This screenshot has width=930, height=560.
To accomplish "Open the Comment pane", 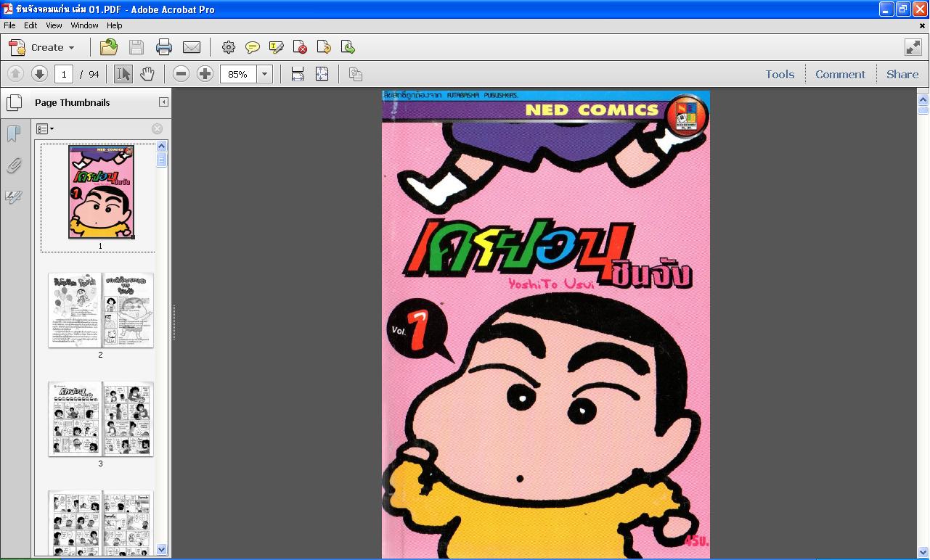I will (x=840, y=74).
